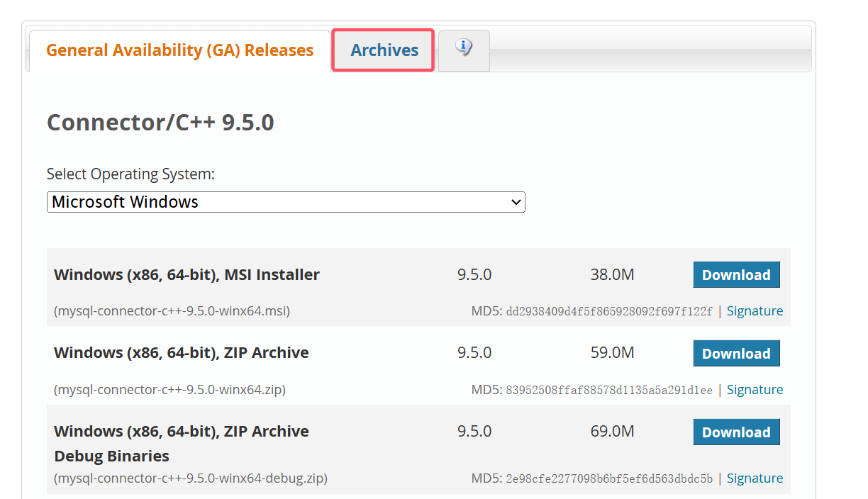Download the 59.0M ZIP Archive
This screenshot has width=868, height=499.
coord(736,354)
